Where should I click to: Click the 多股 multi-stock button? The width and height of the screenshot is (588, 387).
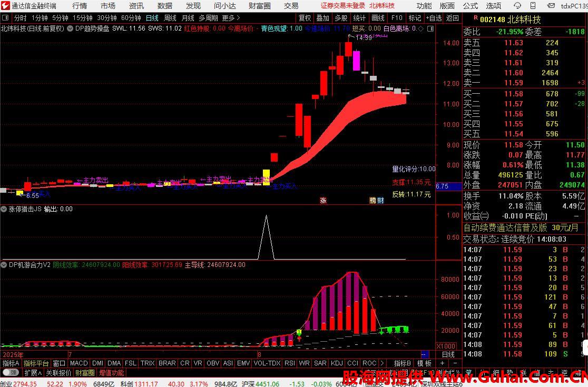341,18
